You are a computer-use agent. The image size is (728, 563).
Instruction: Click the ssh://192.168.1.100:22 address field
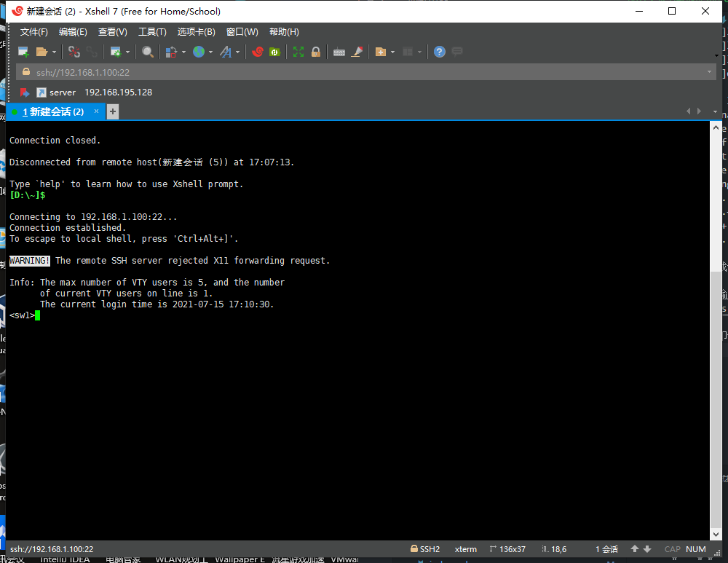366,72
